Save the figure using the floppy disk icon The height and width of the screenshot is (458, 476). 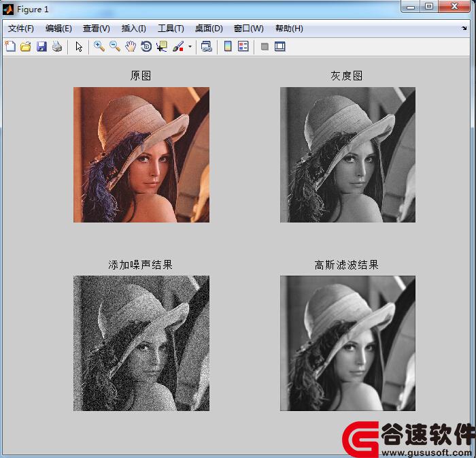pos(41,46)
